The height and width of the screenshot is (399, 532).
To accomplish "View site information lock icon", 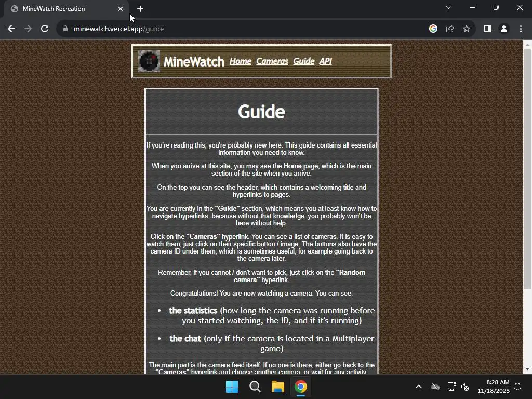I will point(65,29).
